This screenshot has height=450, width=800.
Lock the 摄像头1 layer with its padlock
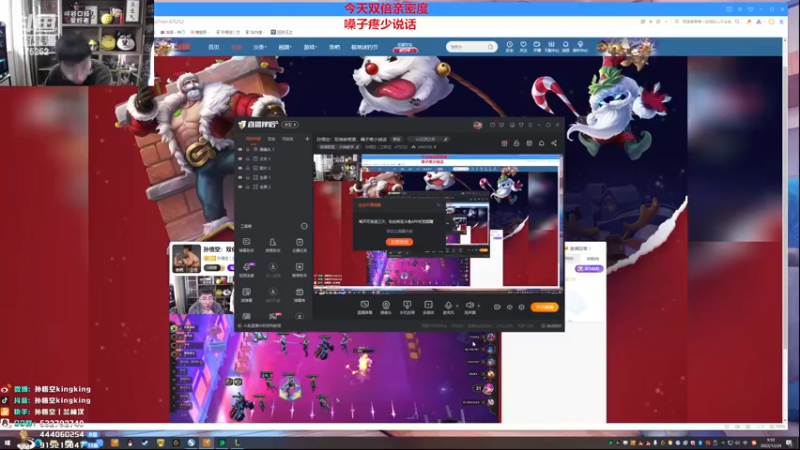pos(248,149)
